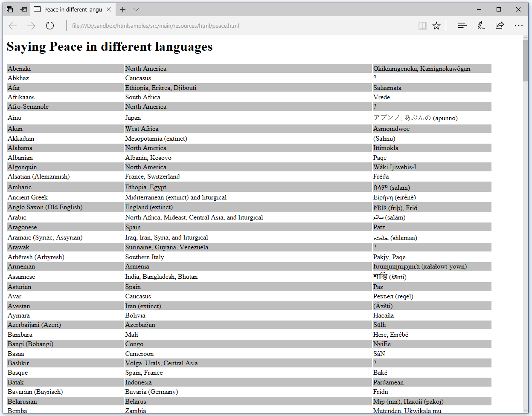
Task: Click the South Africa region cell
Action: click(248, 97)
